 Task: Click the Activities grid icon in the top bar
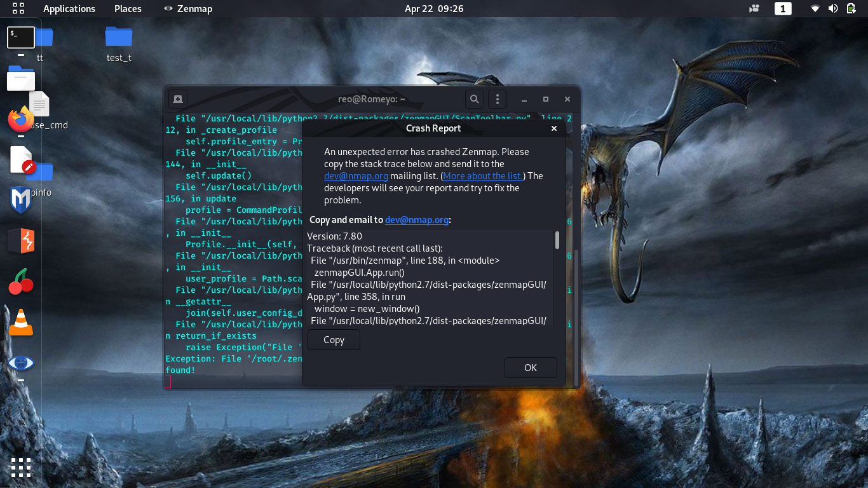18,8
